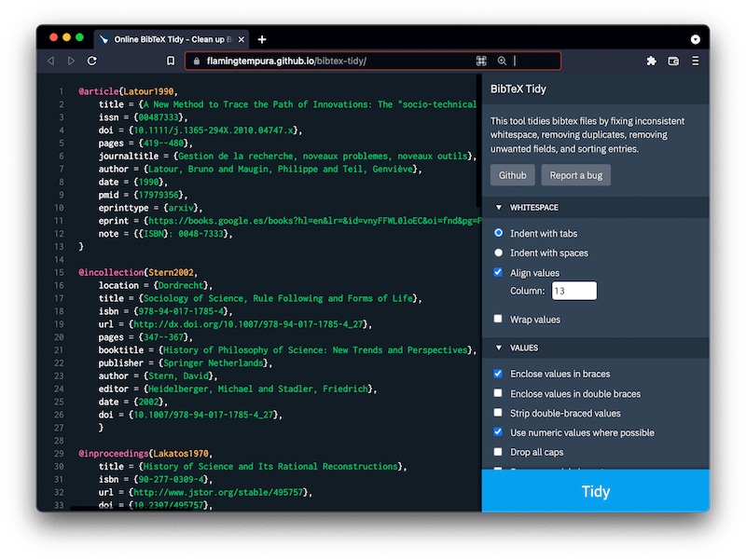Click the browser forward arrow

coord(71,61)
